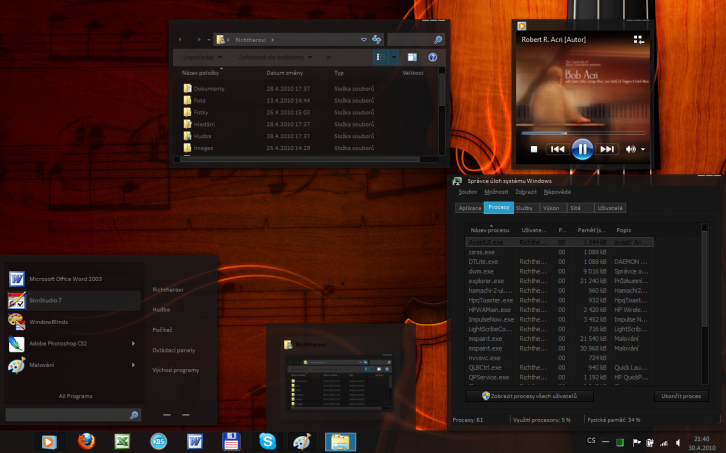Image resolution: width=726 pixels, height=453 pixels.
Task: Skip to next track in media player
Action: click(x=607, y=149)
